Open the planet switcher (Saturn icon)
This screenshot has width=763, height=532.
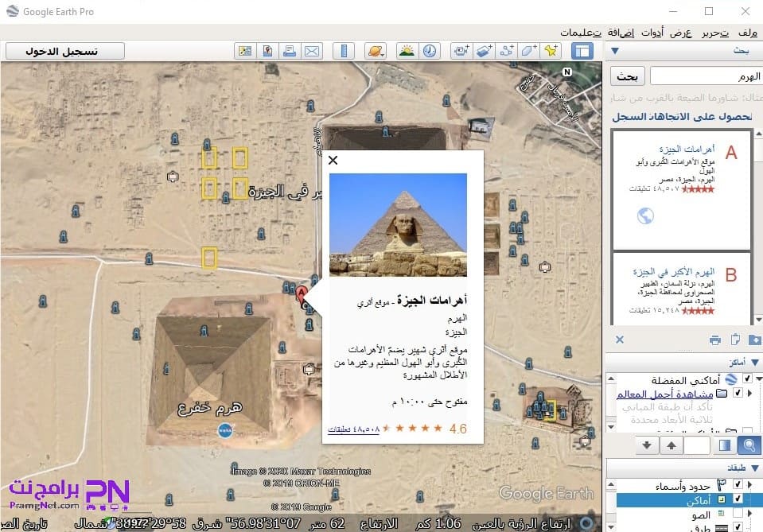pos(376,51)
